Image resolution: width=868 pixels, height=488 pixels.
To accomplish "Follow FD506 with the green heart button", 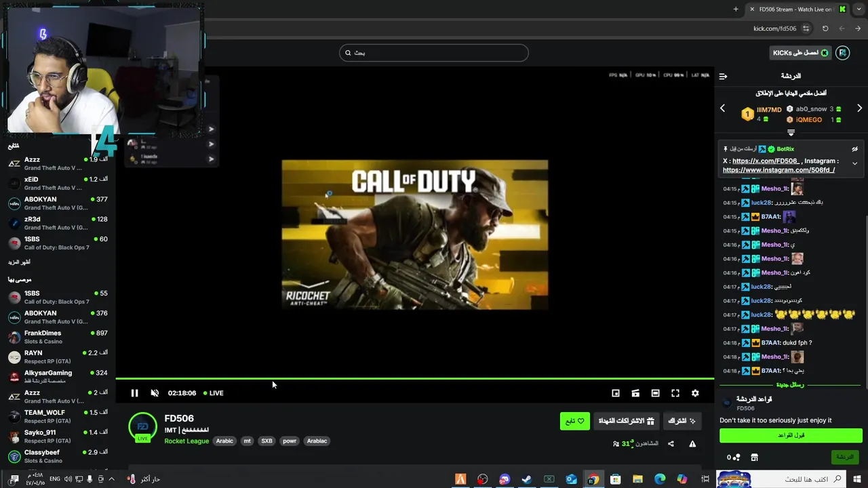I will coord(575,421).
